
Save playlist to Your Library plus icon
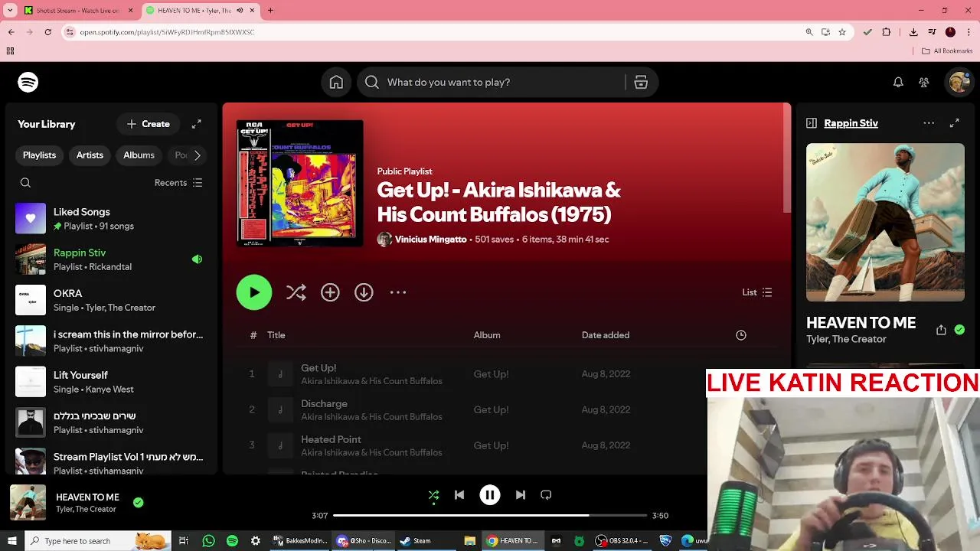pos(330,292)
